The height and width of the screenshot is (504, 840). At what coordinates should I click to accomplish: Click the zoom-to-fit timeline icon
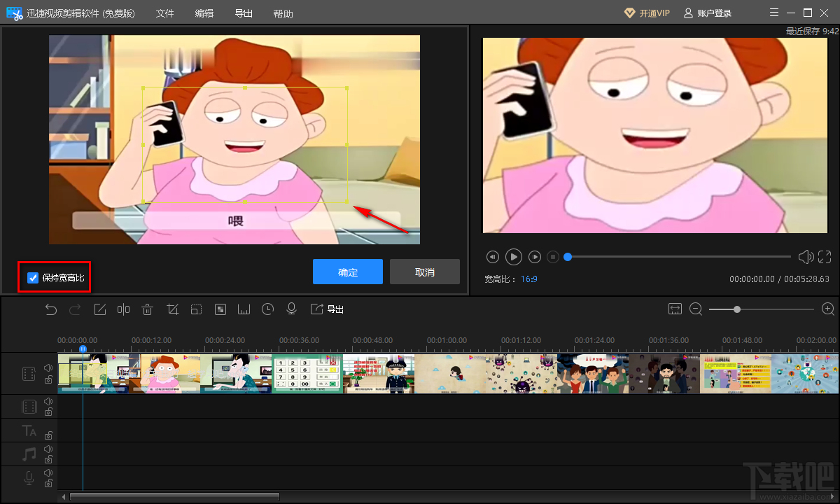pyautogui.click(x=675, y=309)
